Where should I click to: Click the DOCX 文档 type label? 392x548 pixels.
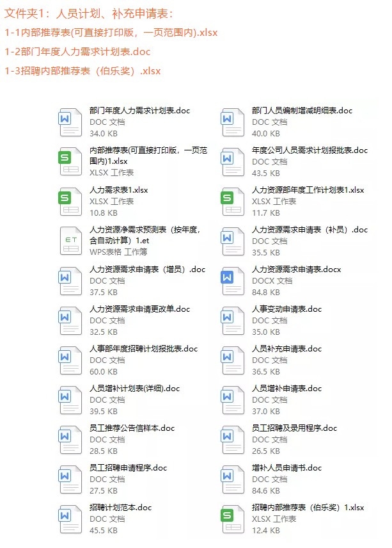272,280
